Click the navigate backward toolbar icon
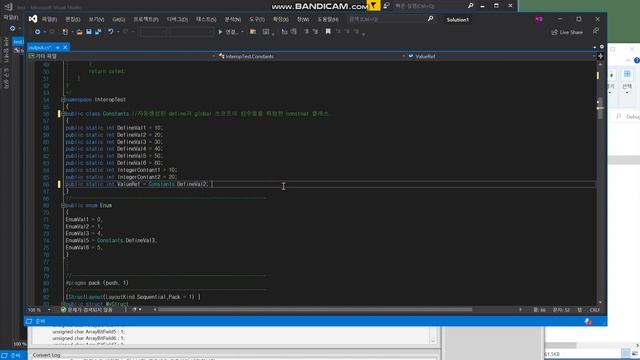 [38, 32]
